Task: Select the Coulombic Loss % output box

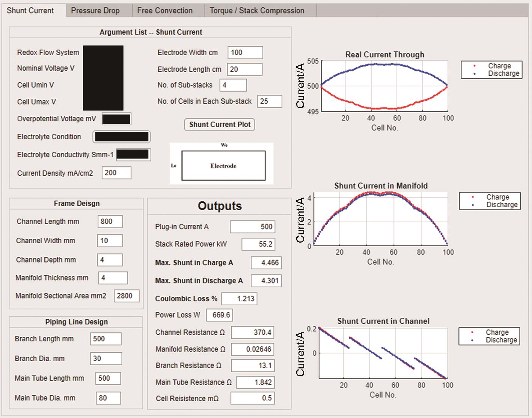Action: (239, 299)
